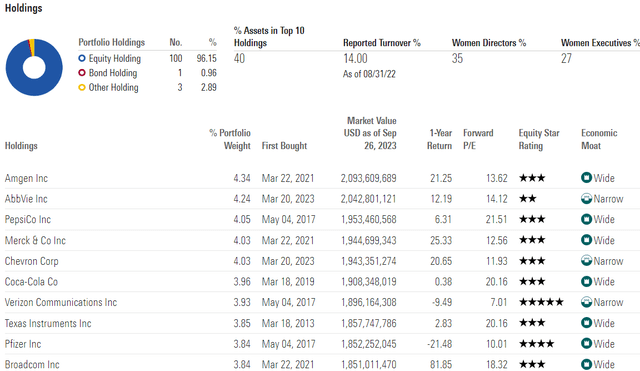Sort by Forward P/E column header

[478, 139]
